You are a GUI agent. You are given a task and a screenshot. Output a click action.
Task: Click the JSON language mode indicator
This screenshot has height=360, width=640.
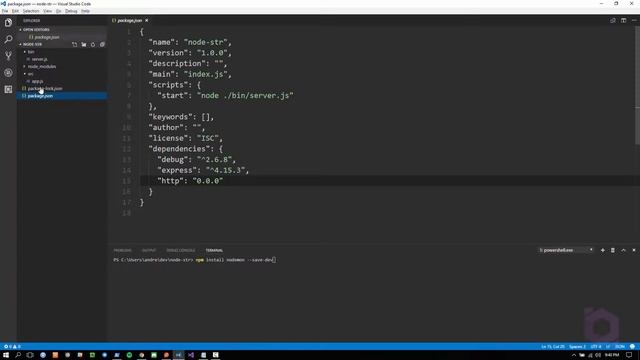click(620, 347)
